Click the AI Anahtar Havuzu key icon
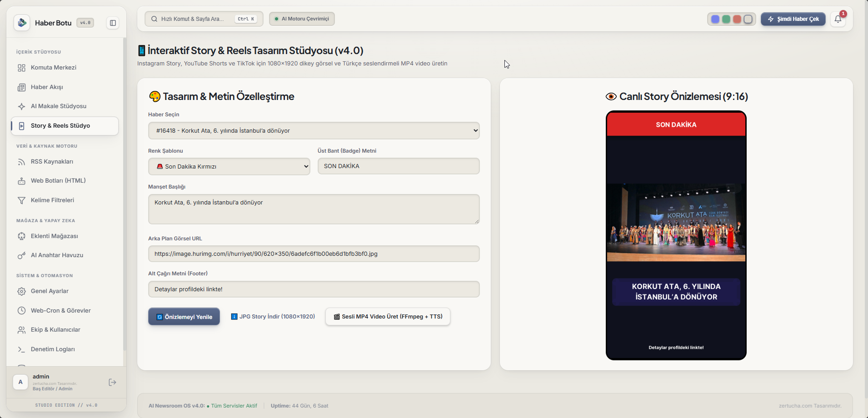 pyautogui.click(x=21, y=255)
